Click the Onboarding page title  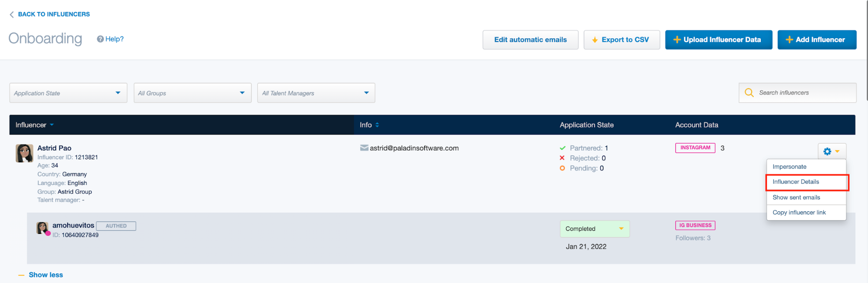pos(45,39)
